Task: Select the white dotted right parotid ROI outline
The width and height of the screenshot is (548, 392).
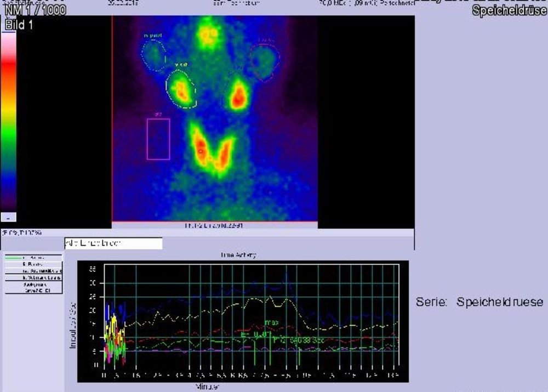Action: (x=154, y=55)
